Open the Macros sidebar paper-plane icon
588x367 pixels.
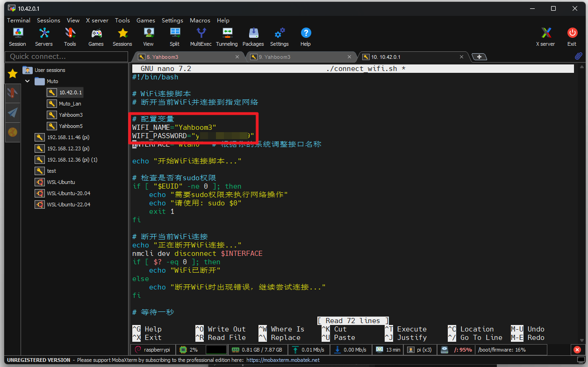pyautogui.click(x=13, y=112)
